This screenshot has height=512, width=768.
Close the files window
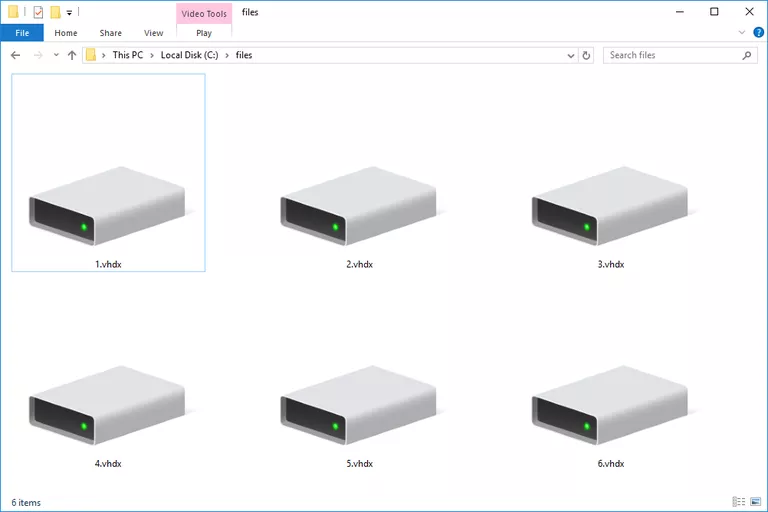click(x=749, y=12)
